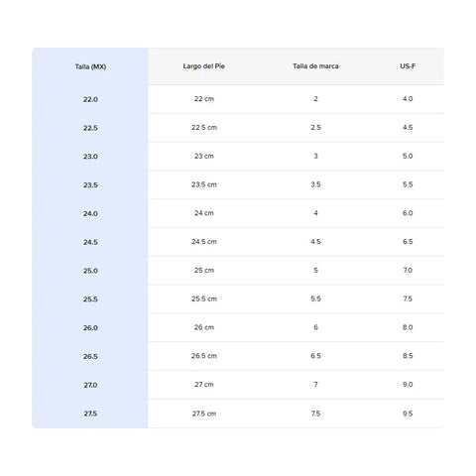The image size is (476, 476).
Task: Click the Largo del Pie column header
Action: tap(204, 66)
